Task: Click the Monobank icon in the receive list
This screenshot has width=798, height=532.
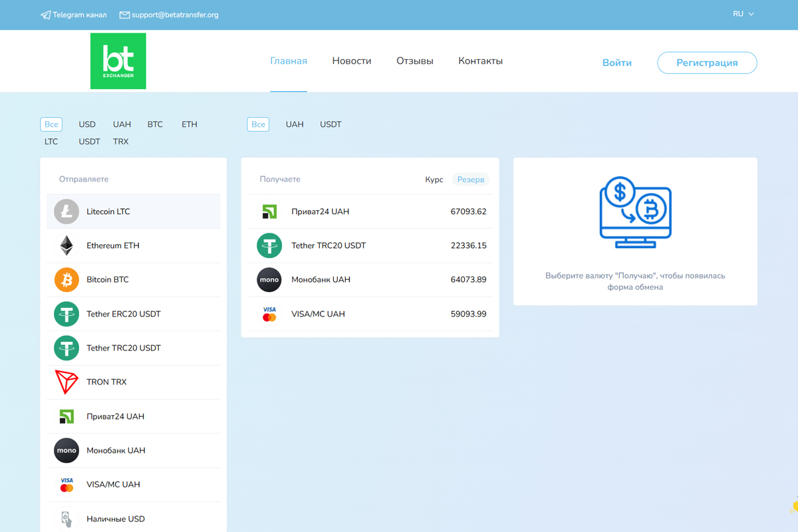Action: coord(269,280)
